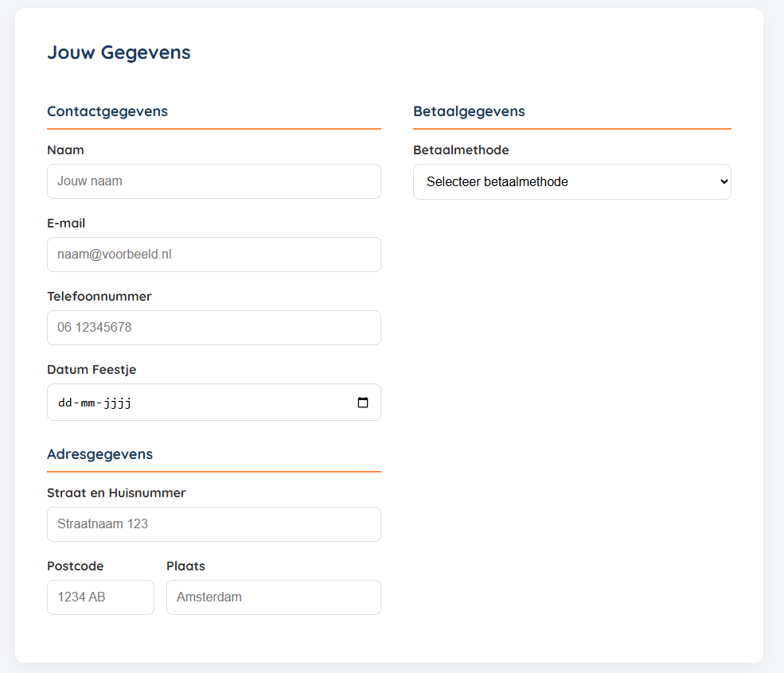Click the Betaalmethode label text
This screenshot has width=784, height=673.
click(x=461, y=150)
